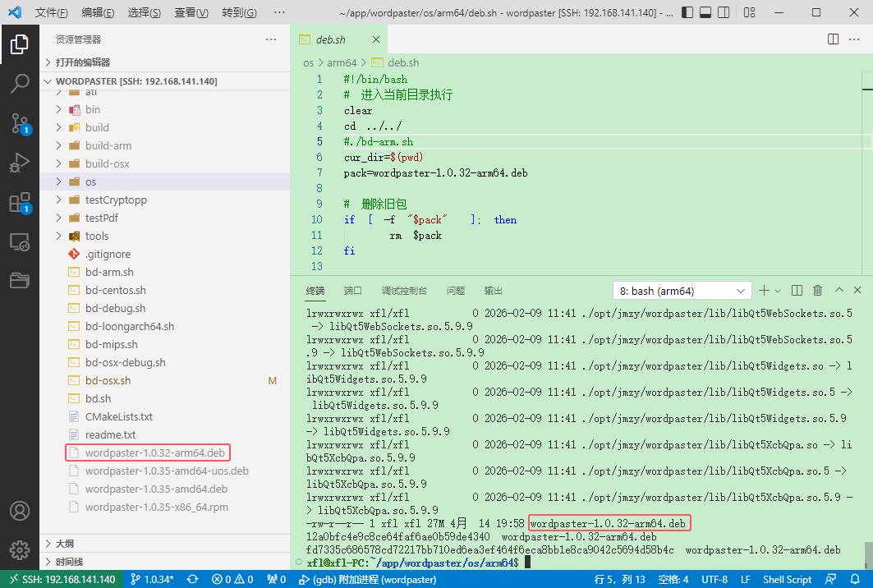This screenshot has width=873, height=588.
Task: Expand the testCryptopp folder
Action: click(x=115, y=200)
